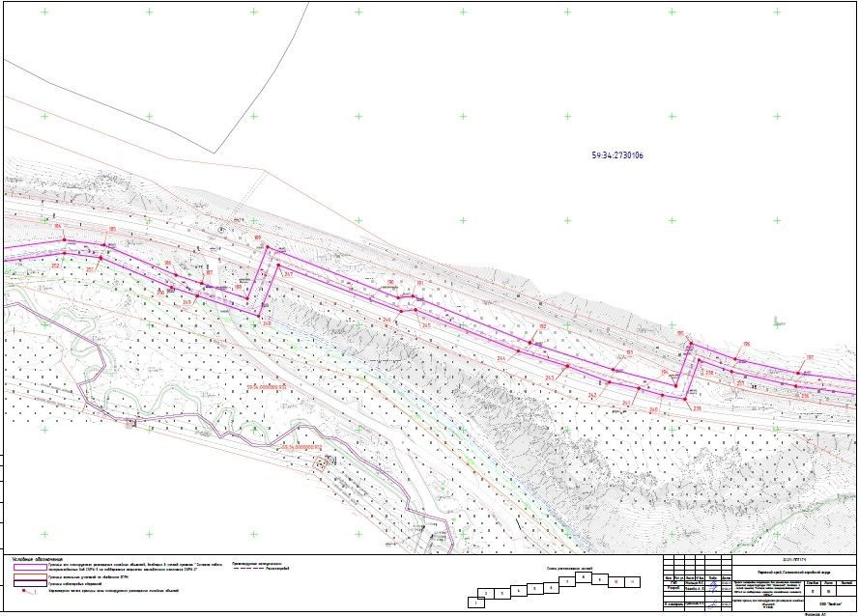Viewport: 859px width, 616px height.
Task: Click the "Условные обозначения" legend heading
Action: (38, 559)
